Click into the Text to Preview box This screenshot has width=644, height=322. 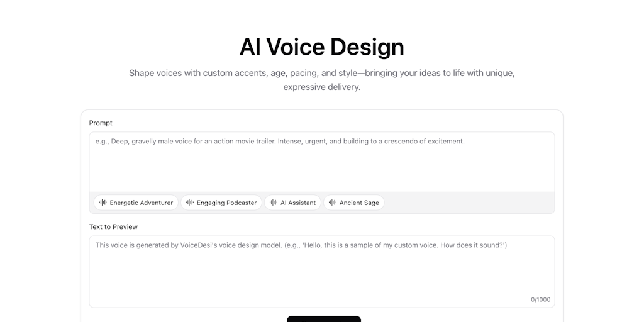pos(322,272)
